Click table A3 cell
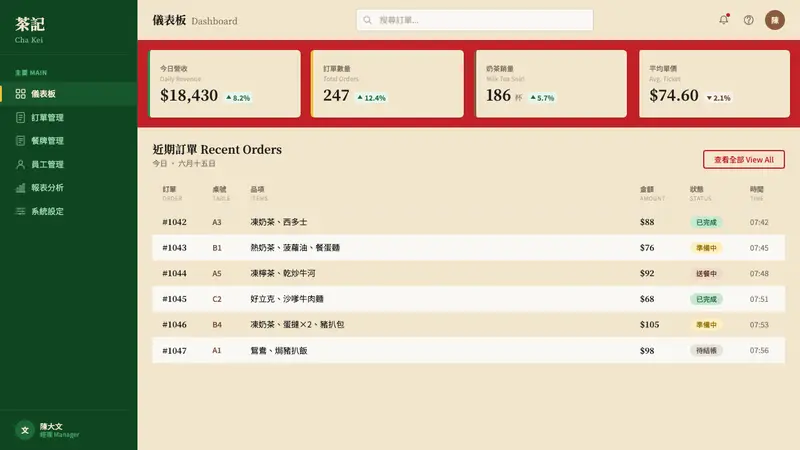Viewport: 800px width, 450px height. point(217,222)
